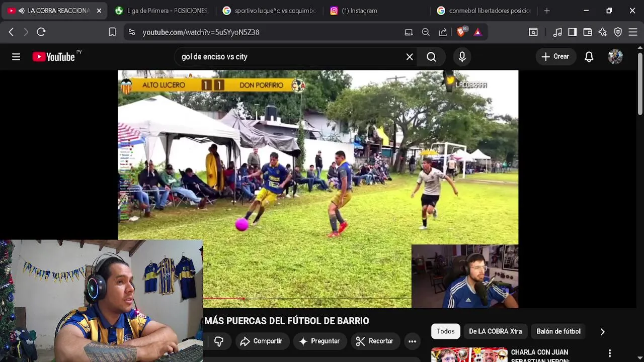Dislike the video with thumbs-down icon

pos(218,341)
